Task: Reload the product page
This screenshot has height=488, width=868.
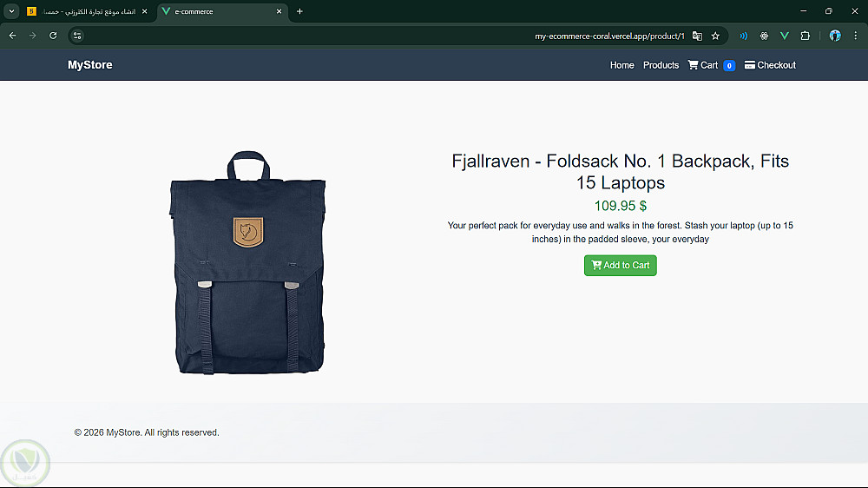Action: click(x=53, y=36)
